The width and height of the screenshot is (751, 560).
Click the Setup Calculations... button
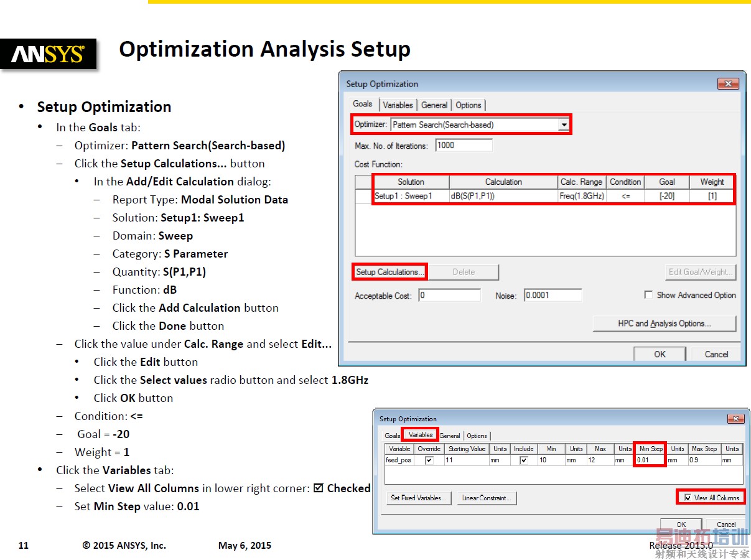point(389,272)
